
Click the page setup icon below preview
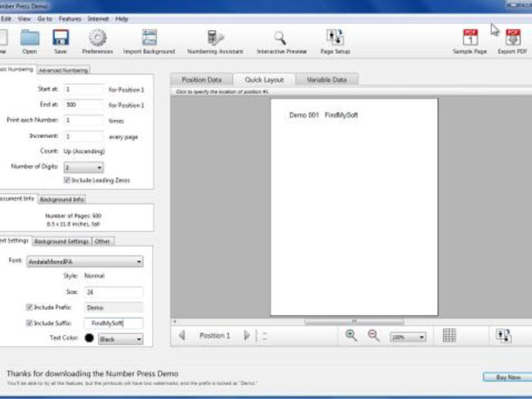point(503,336)
